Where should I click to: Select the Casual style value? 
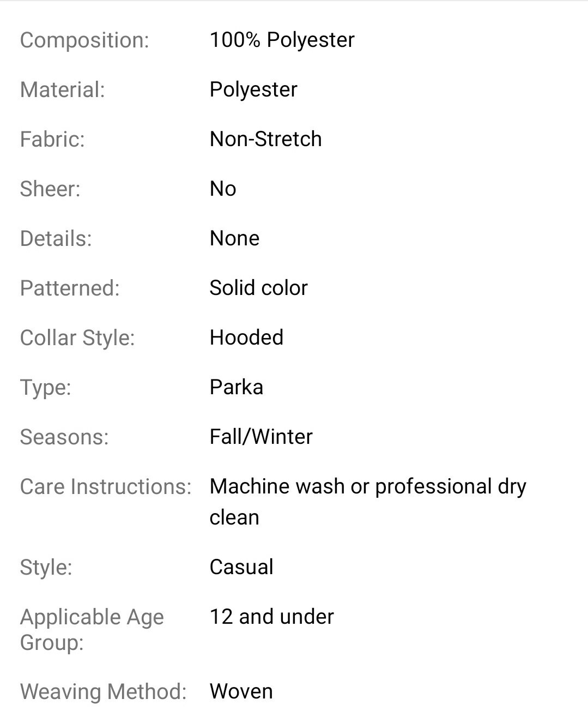point(241,567)
